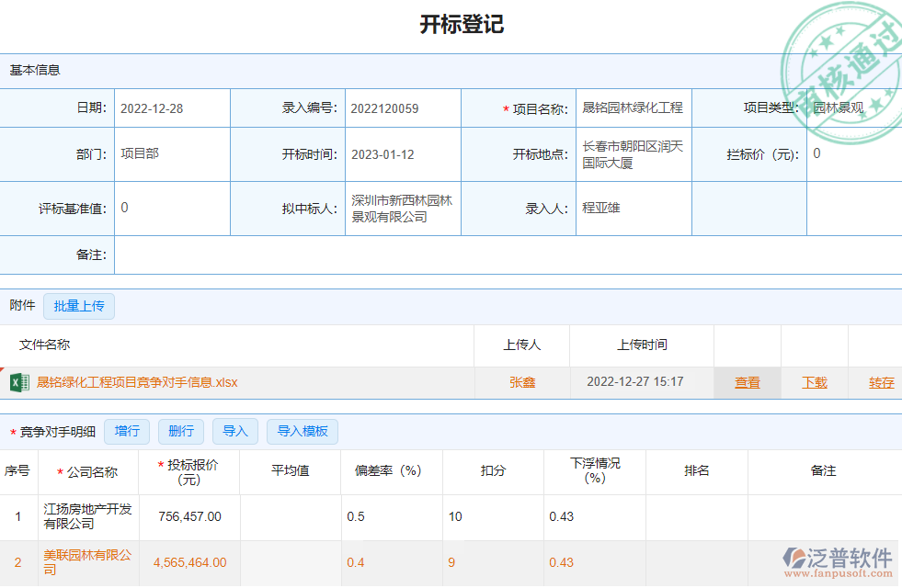
Task: Add a row with the 增行 button
Action: (127, 431)
